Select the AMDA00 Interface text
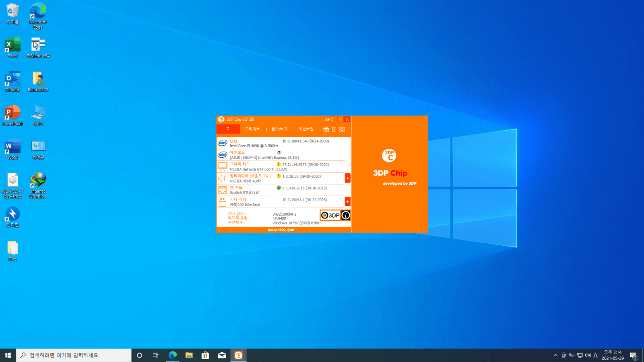The width and height of the screenshot is (644, 362). 245,204
